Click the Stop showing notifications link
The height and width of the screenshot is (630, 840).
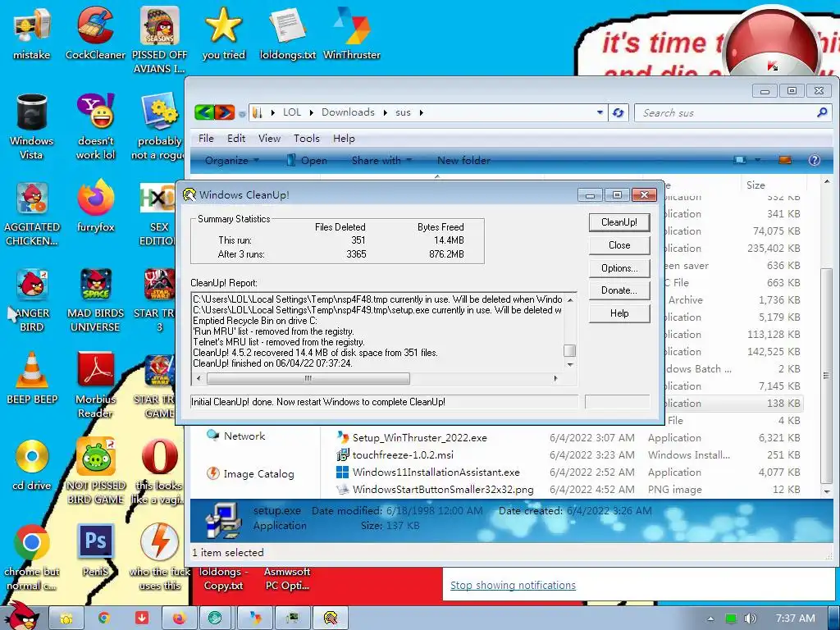pos(513,585)
